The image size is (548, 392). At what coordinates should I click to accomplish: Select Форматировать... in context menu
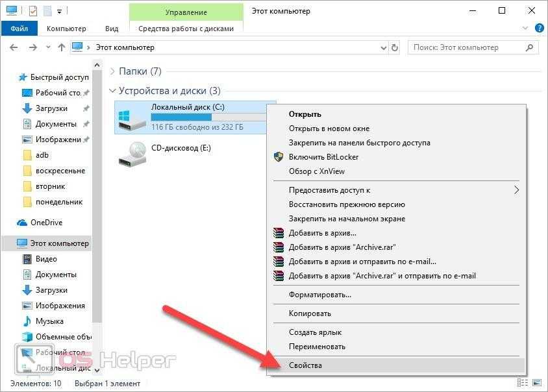(320, 295)
